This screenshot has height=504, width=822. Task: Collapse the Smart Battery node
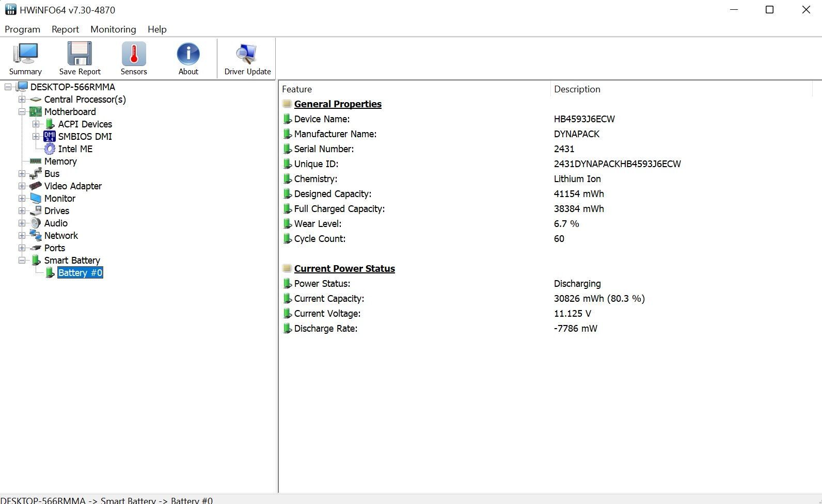coord(22,260)
